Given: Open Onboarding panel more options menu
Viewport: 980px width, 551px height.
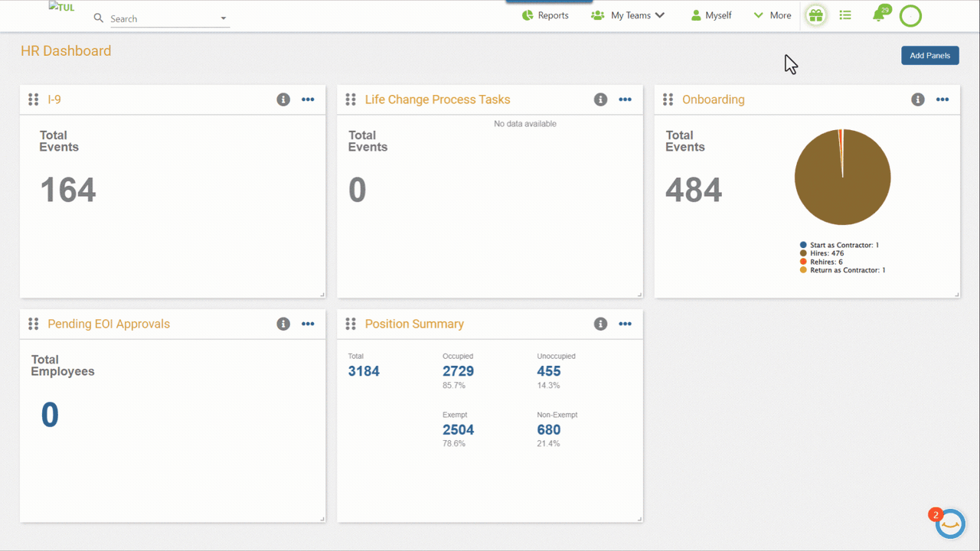Looking at the screenshot, I should click(942, 99).
